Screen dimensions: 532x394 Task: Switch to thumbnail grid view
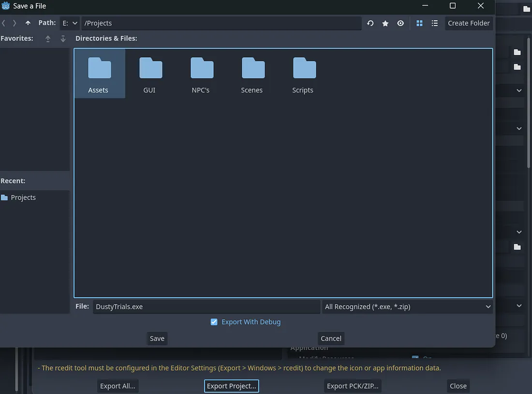click(x=419, y=23)
